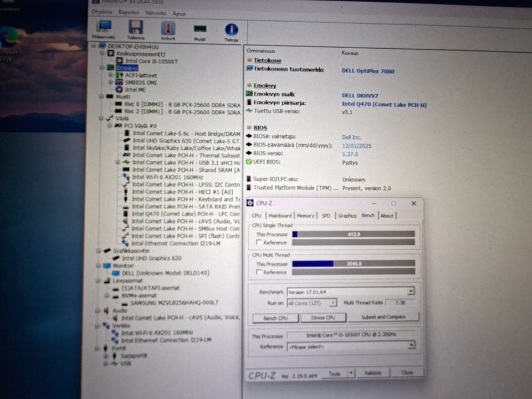Click the Submit and Compare button

pos(383,316)
